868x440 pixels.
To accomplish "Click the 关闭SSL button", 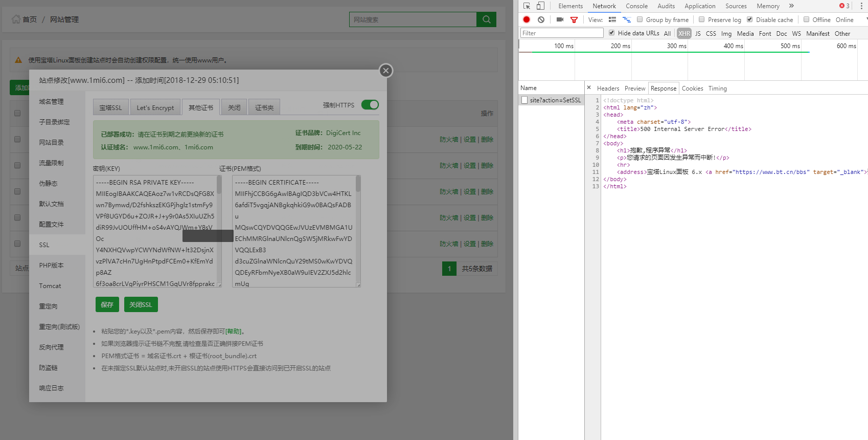I will pyautogui.click(x=141, y=304).
